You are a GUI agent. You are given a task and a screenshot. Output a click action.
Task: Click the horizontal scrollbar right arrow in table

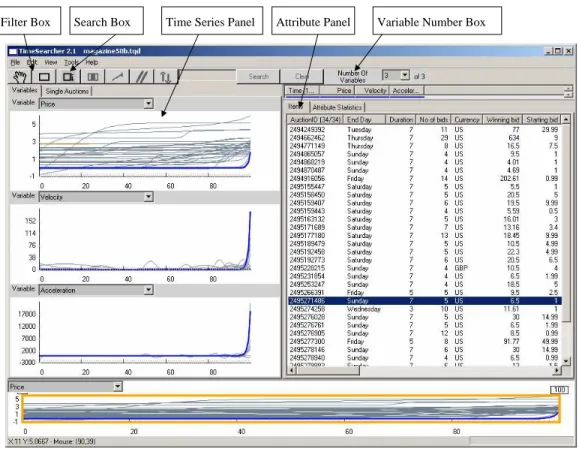(x=557, y=370)
